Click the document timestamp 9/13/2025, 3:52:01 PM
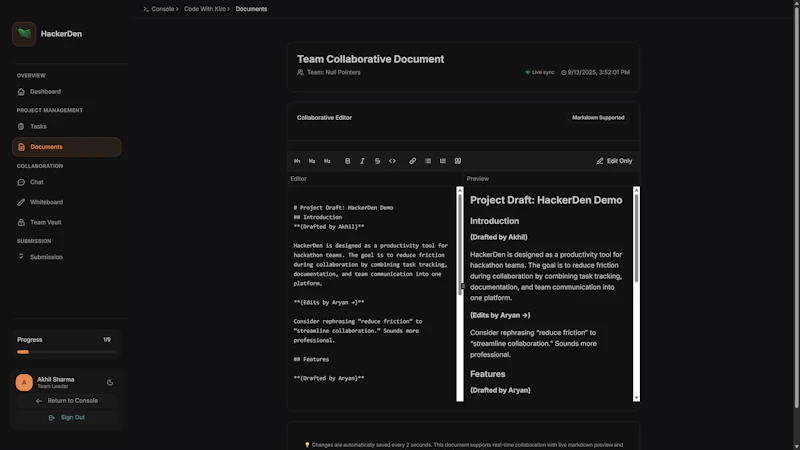The height and width of the screenshot is (450, 800). point(595,72)
